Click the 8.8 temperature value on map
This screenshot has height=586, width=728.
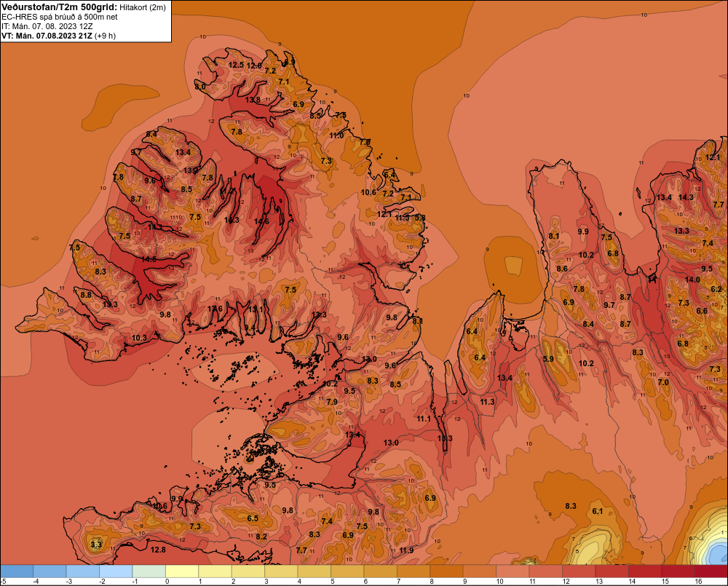pyautogui.click(x=86, y=295)
